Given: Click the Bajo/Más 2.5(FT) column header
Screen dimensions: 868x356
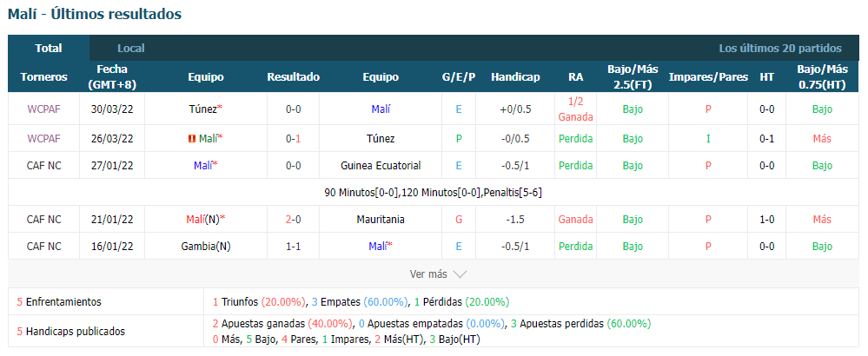Looking at the screenshot, I should click(633, 76).
